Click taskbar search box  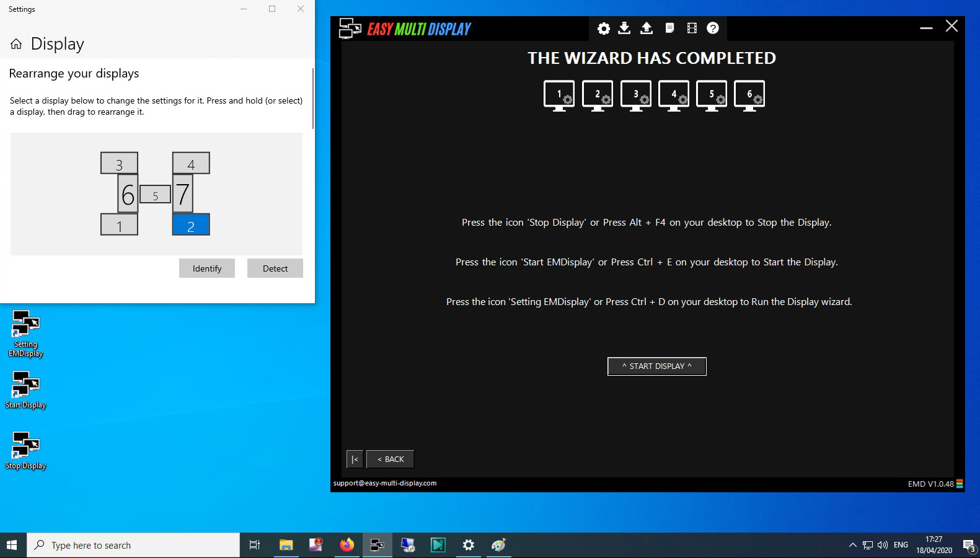[133, 545]
